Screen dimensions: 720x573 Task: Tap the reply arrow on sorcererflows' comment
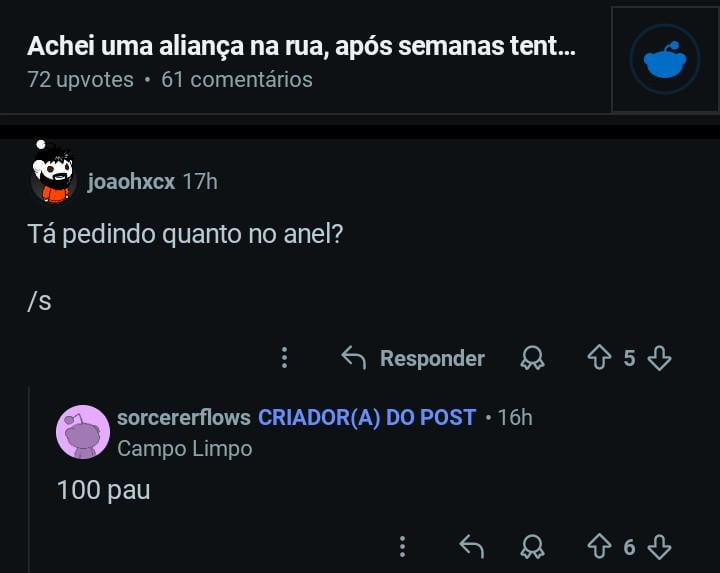pyautogui.click(x=470, y=547)
